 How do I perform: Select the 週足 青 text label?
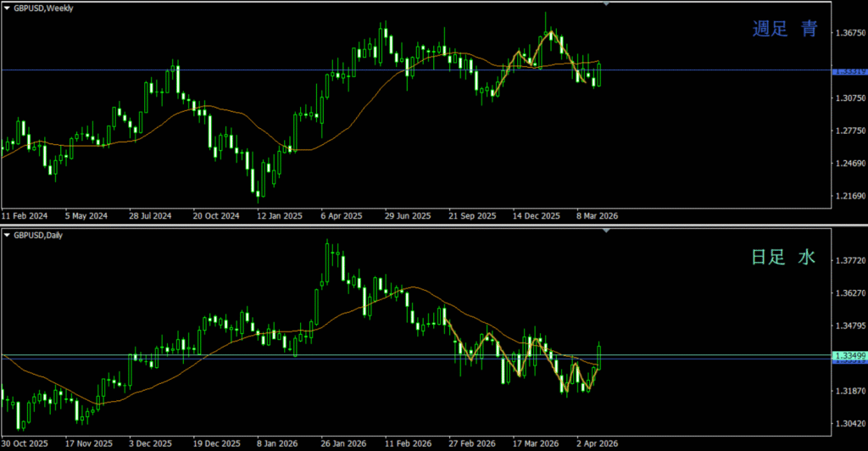pyautogui.click(x=785, y=29)
